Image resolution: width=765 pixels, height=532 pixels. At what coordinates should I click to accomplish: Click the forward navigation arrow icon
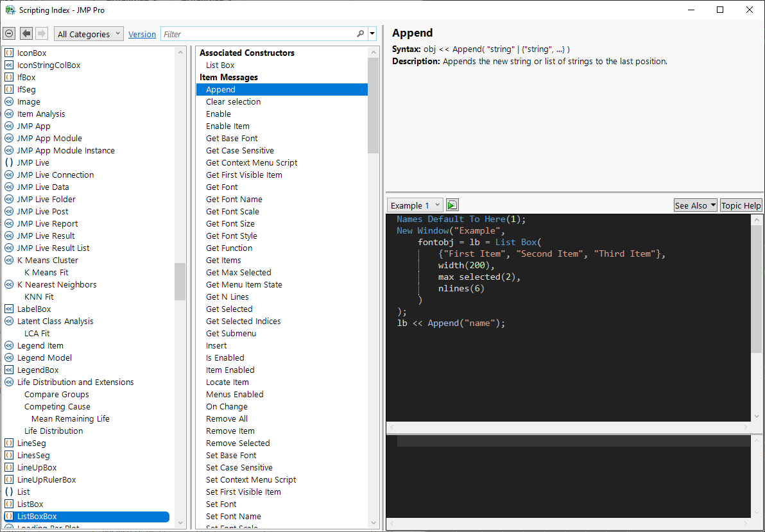click(40, 33)
